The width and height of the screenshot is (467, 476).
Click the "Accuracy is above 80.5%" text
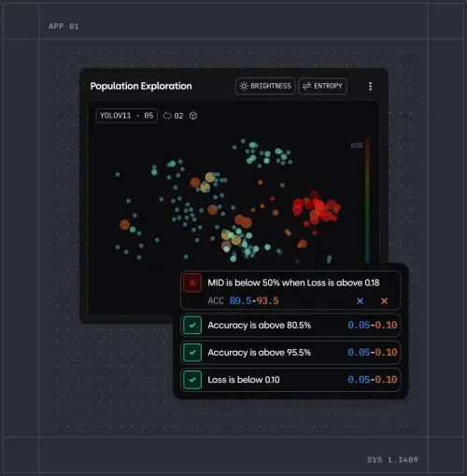point(260,325)
